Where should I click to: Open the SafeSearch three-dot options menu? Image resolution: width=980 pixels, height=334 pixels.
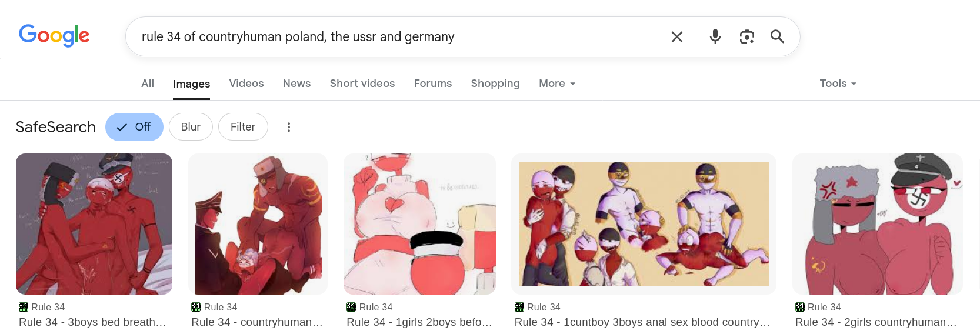click(289, 127)
